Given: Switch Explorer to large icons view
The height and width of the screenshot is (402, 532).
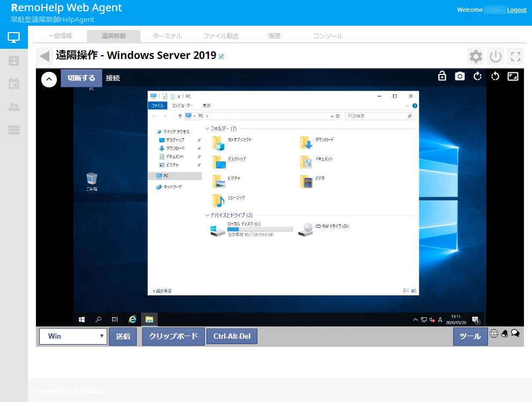Looking at the screenshot, I should tap(413, 291).
